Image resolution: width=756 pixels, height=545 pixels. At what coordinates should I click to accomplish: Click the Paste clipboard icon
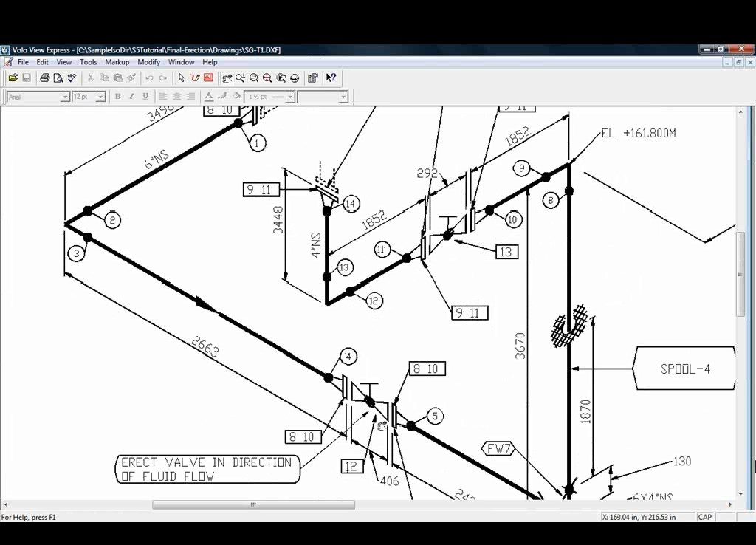[x=117, y=78]
